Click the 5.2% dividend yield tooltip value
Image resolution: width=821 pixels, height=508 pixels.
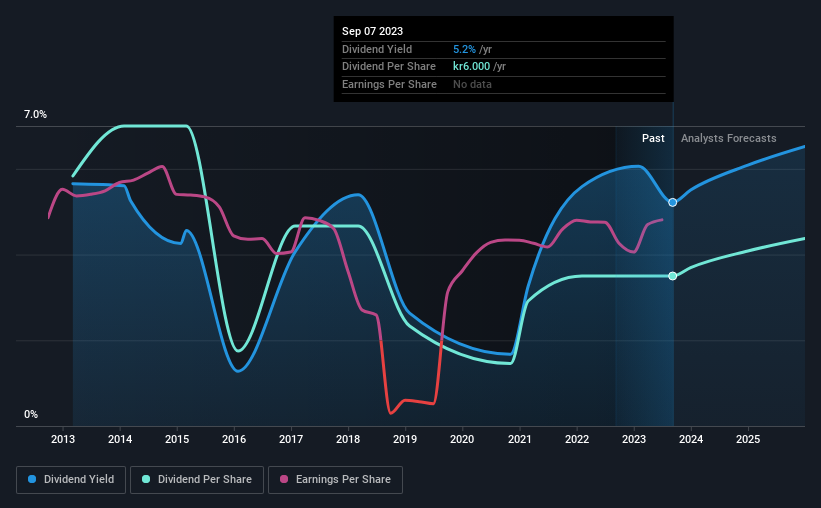coord(464,49)
